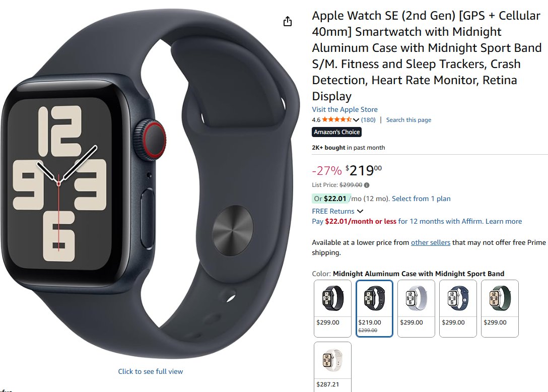This screenshot has width=548, height=392.
Task: Click the List Price info icon
Action: point(367,185)
